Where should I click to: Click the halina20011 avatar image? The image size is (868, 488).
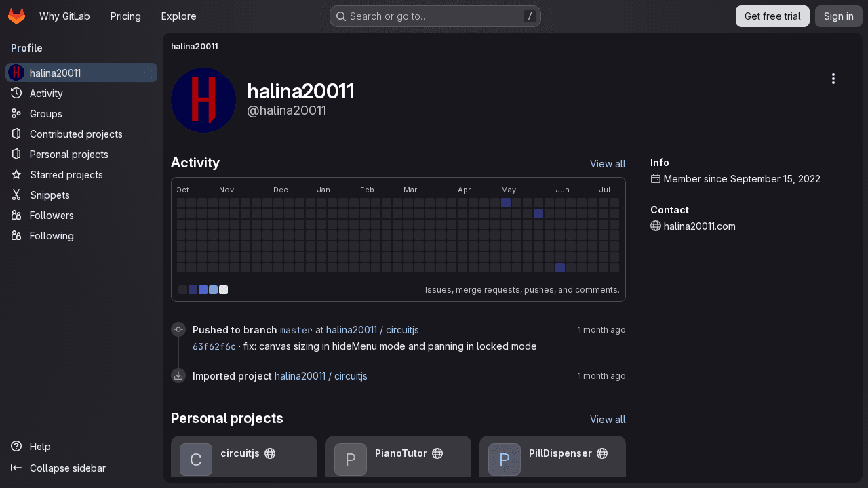point(203,100)
